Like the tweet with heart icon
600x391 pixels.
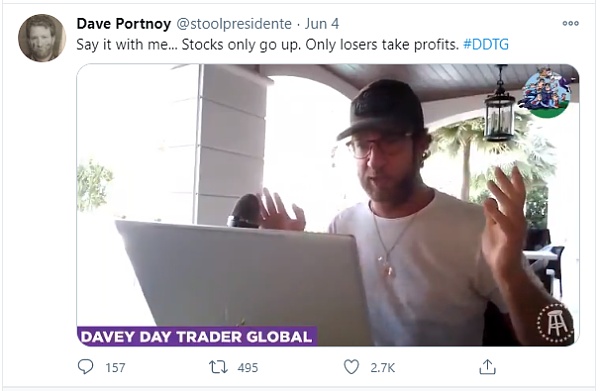[x=351, y=367]
